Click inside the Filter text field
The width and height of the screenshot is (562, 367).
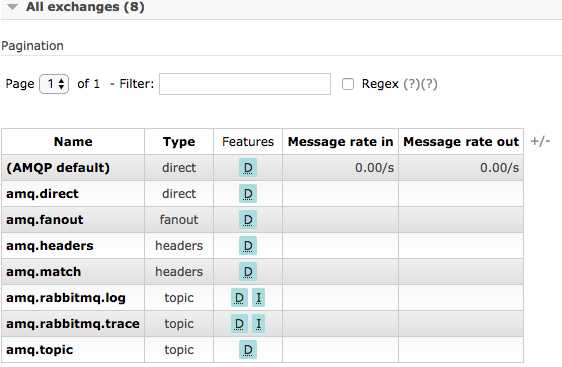pyautogui.click(x=245, y=84)
